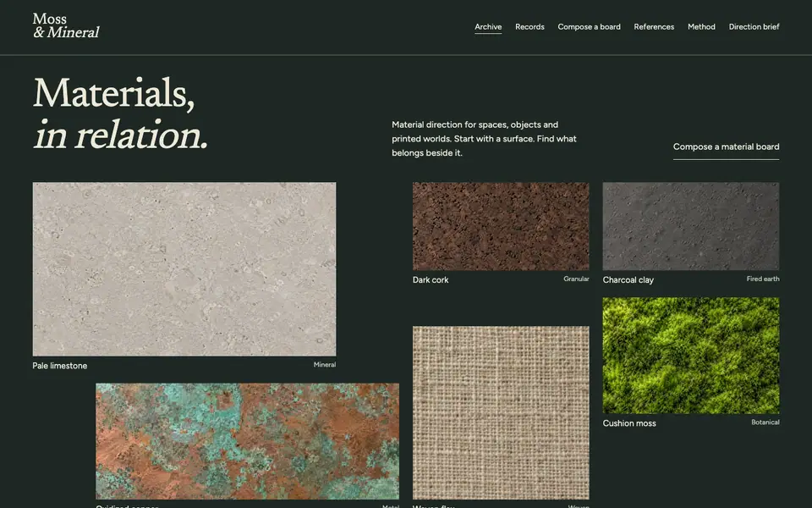Click the Cushion moss caption
This screenshot has height=508, width=812.
click(x=629, y=423)
